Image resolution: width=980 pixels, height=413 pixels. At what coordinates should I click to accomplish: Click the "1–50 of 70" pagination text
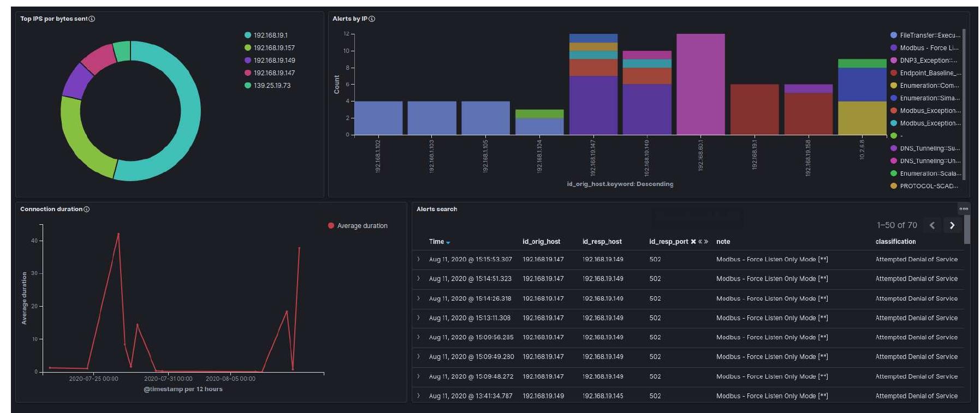pos(896,225)
